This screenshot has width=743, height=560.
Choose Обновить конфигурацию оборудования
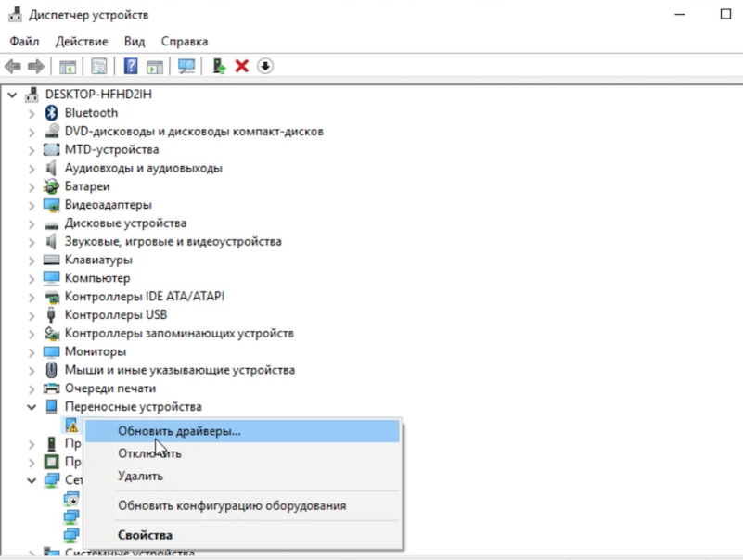[242, 505]
